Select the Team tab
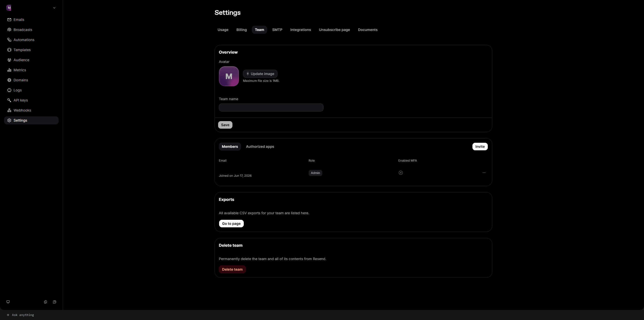Screen dimensions: 644x320 pos(259,30)
